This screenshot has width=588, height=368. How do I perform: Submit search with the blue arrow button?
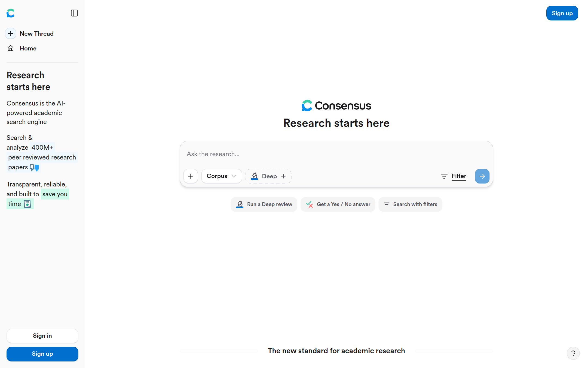482,176
